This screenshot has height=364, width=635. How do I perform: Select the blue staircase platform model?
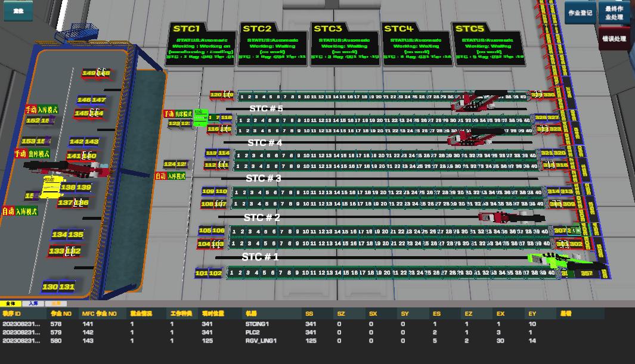pos(77,33)
